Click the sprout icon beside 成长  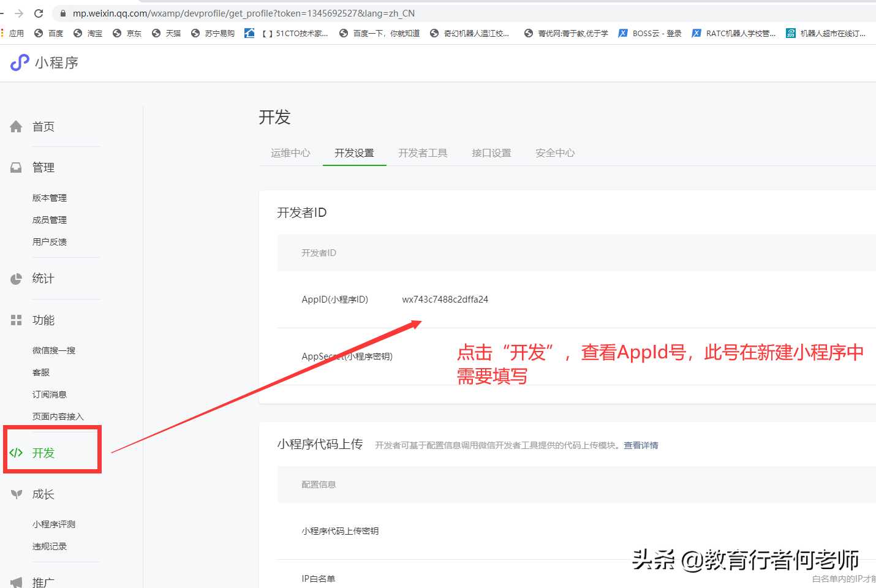pos(17,494)
